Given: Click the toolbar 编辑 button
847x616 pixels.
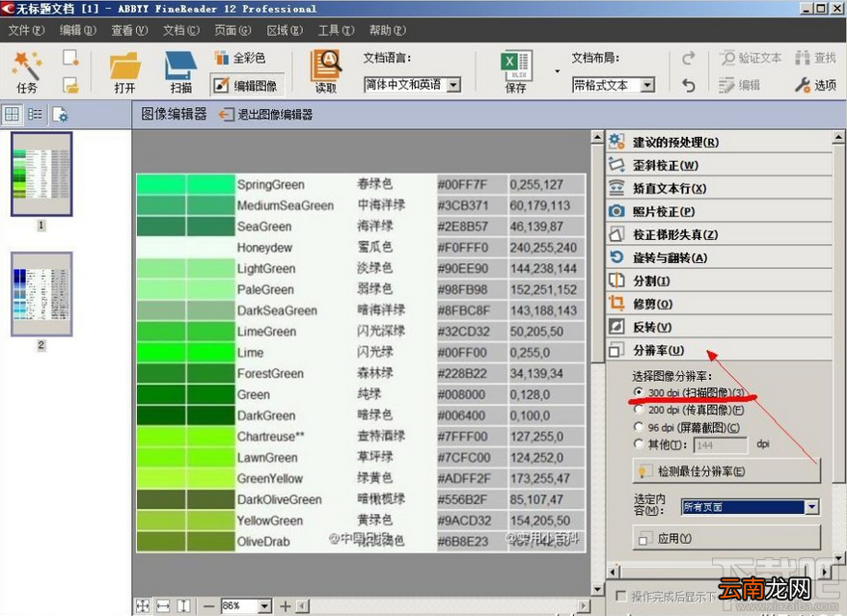Looking at the screenshot, I should tap(740, 85).
